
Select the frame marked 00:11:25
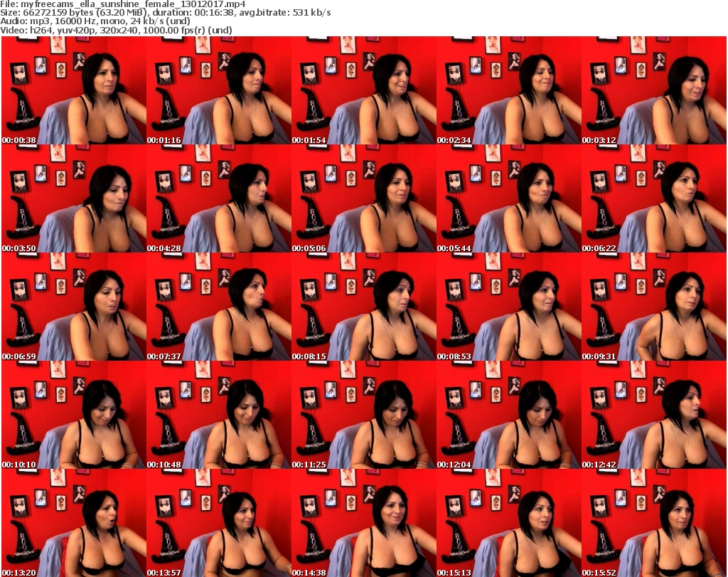[x=364, y=415]
